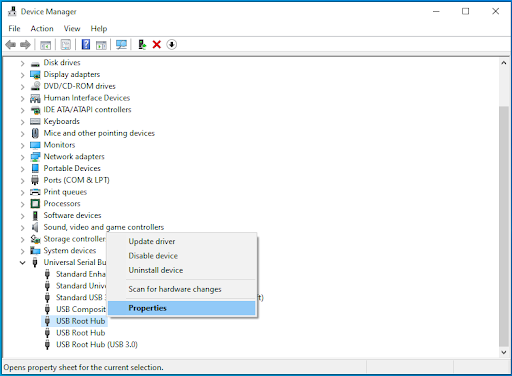Click the Ports (COM & LPT) icon
The height and width of the screenshot is (376, 512).
click(35, 180)
